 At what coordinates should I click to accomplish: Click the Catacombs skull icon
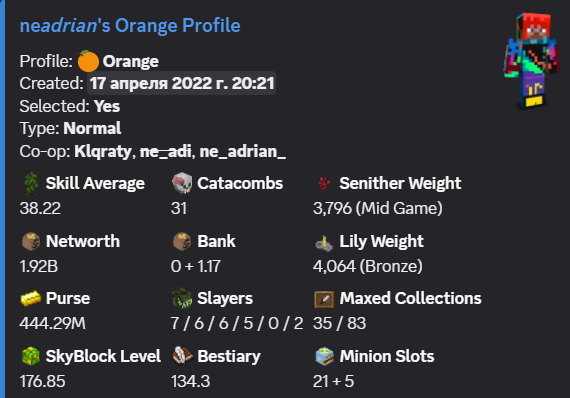(x=182, y=183)
